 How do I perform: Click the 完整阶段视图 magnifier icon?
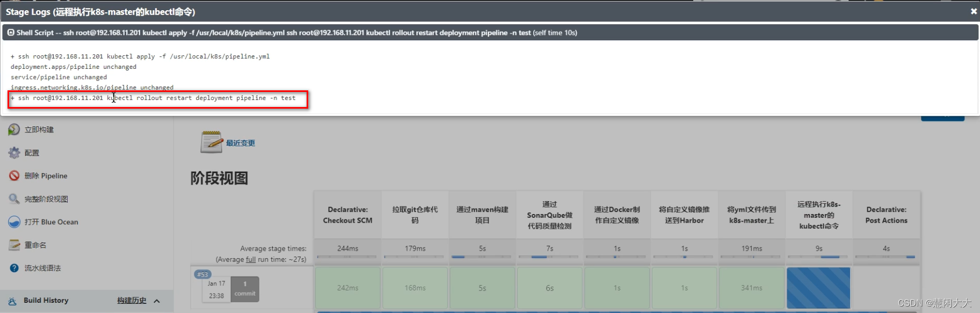14,199
